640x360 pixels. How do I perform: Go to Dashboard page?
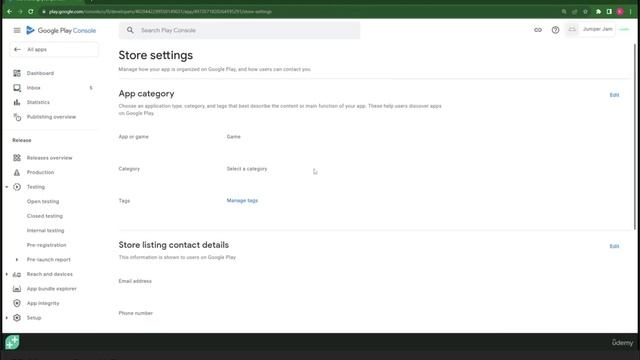[40, 73]
